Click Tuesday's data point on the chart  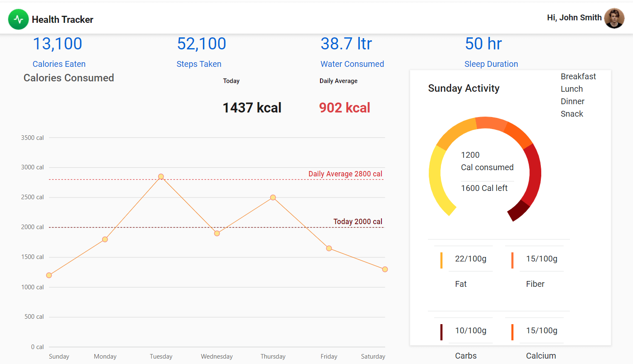coord(161,176)
